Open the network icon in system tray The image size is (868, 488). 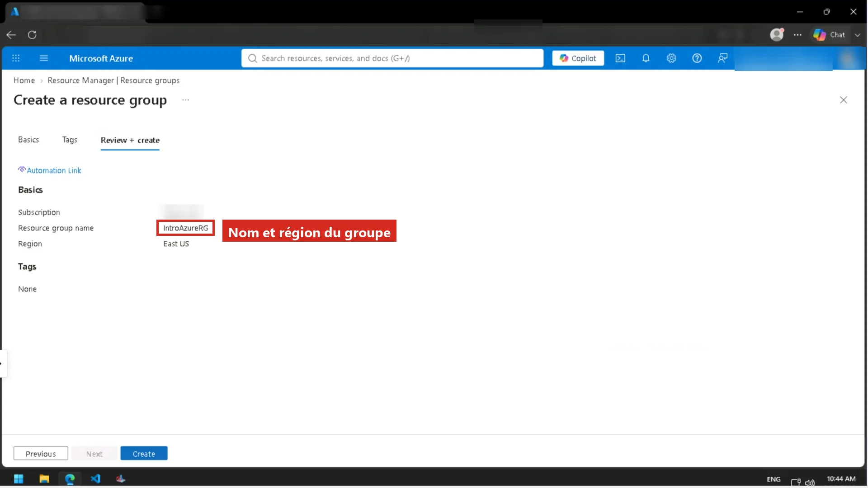pos(796,482)
